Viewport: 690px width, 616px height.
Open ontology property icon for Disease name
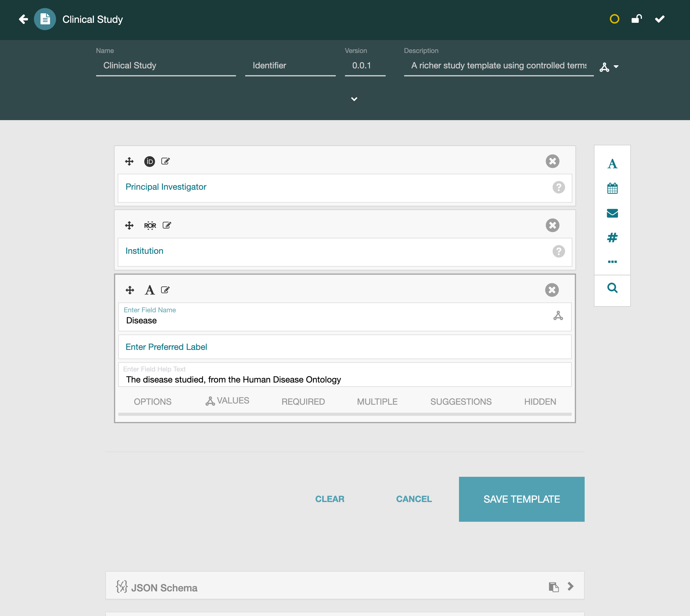(x=558, y=315)
